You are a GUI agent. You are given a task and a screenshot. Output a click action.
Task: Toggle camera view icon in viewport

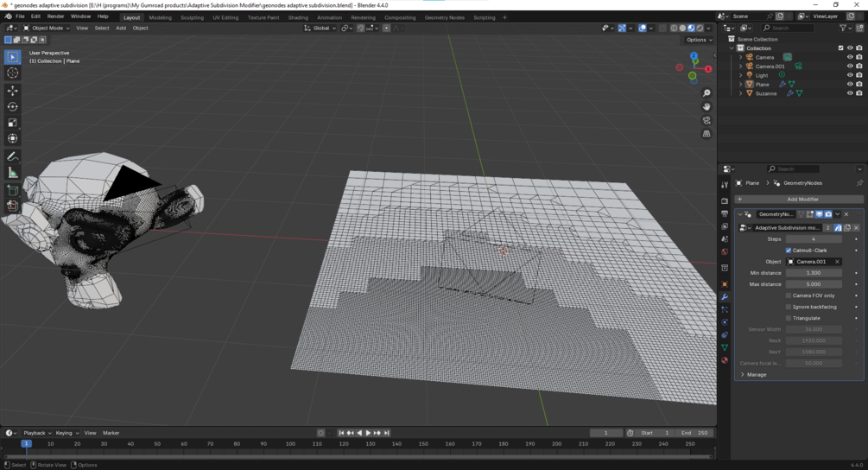tap(706, 120)
